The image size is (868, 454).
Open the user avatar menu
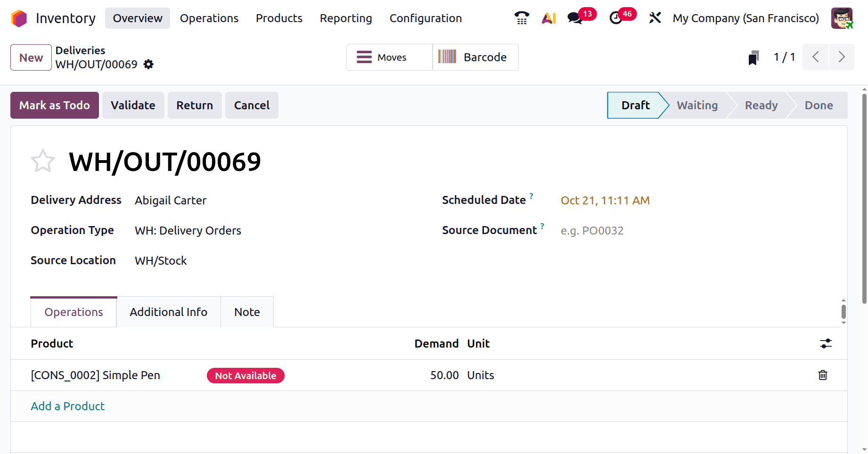pos(842,18)
